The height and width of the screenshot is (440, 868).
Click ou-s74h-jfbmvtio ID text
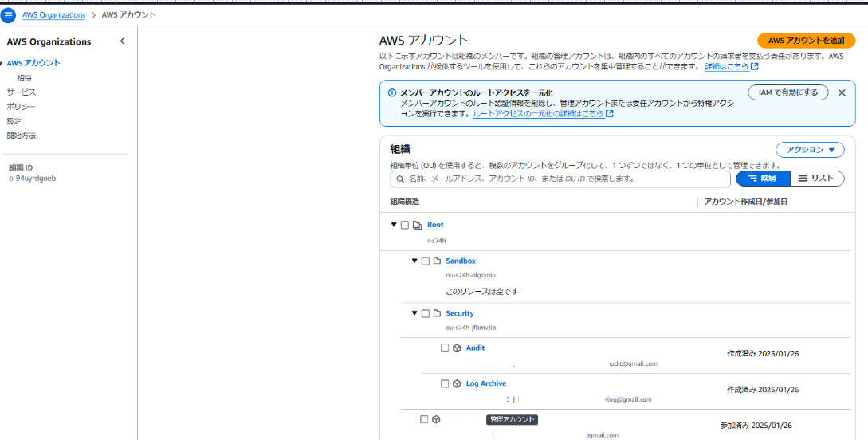pos(471,328)
